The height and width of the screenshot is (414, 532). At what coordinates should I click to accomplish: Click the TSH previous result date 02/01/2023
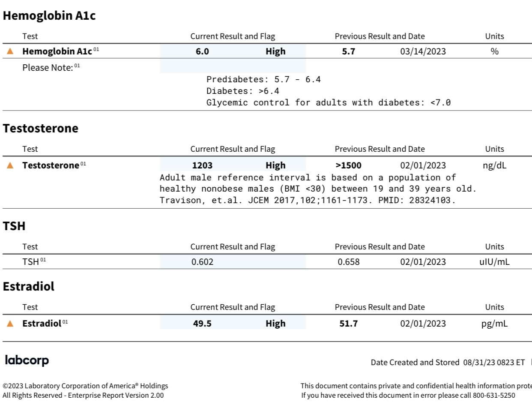(x=423, y=262)
